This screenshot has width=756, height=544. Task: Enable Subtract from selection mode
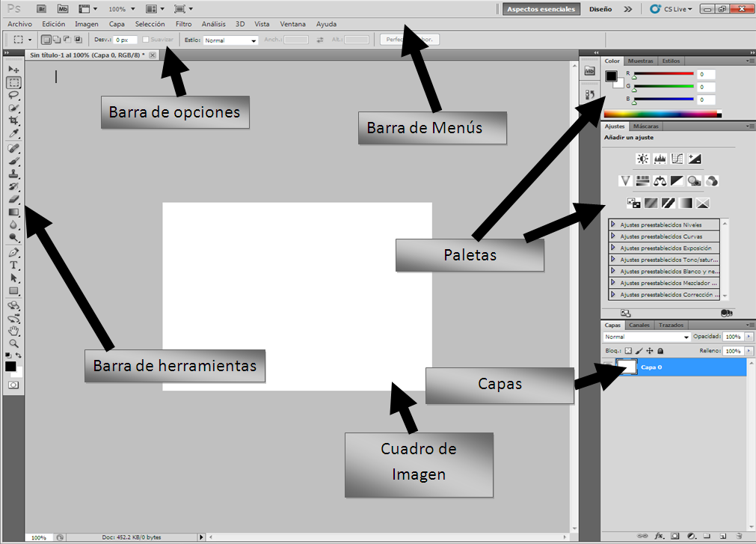[67, 40]
